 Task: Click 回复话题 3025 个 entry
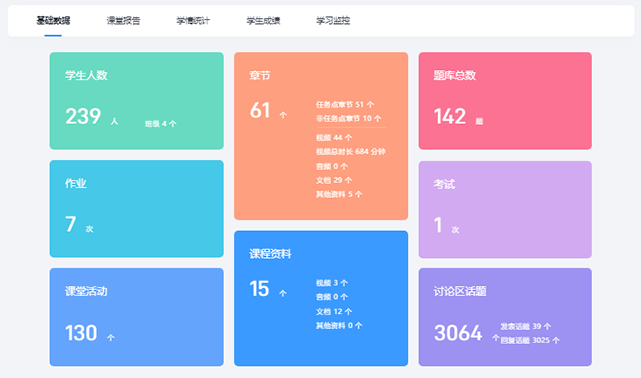click(x=530, y=340)
